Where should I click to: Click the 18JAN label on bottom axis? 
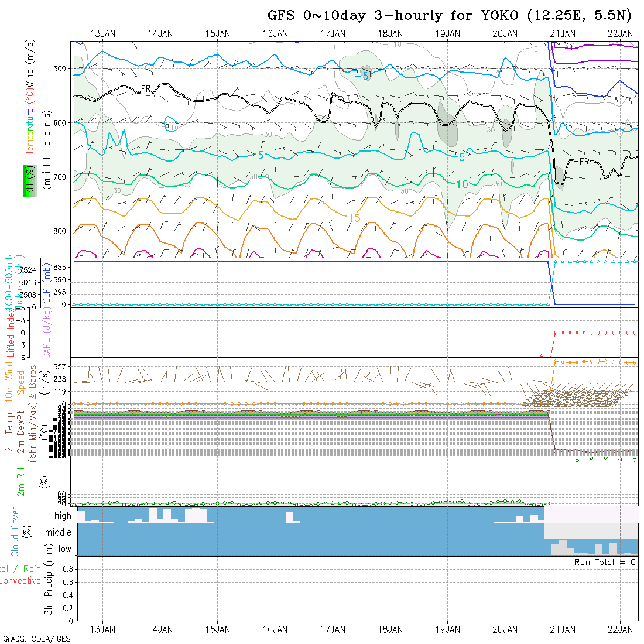point(390,629)
